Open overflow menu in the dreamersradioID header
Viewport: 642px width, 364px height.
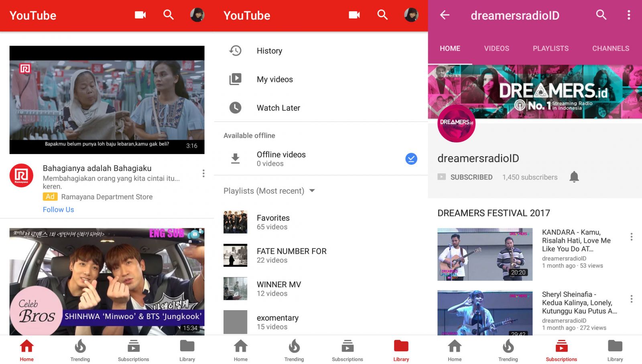coord(629,15)
